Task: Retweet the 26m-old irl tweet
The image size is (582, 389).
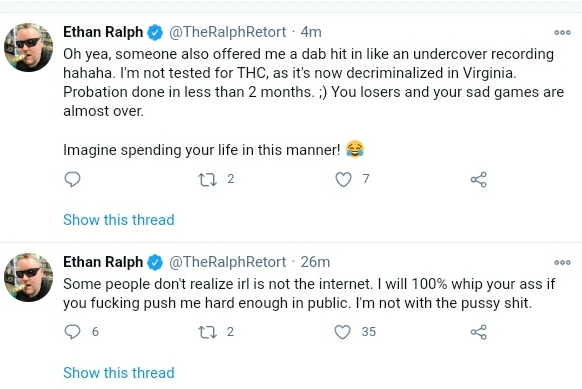Action: pyautogui.click(x=207, y=332)
